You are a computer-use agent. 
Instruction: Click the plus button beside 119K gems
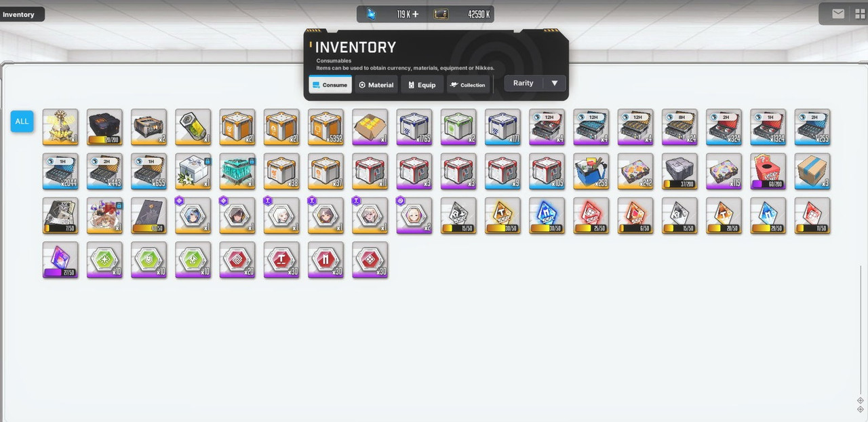(415, 14)
